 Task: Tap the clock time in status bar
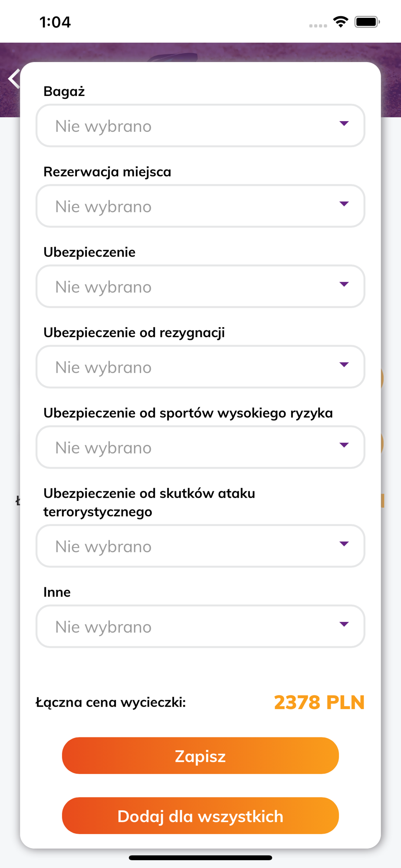point(55,22)
